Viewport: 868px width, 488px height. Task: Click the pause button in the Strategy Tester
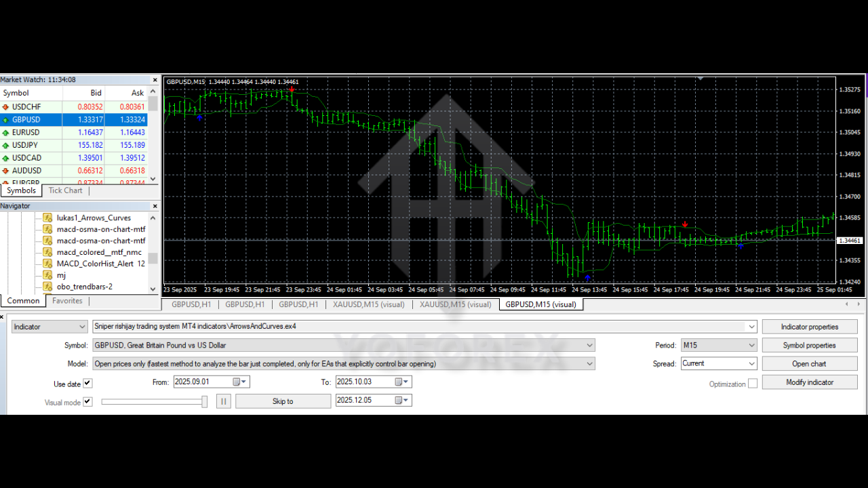(x=223, y=401)
